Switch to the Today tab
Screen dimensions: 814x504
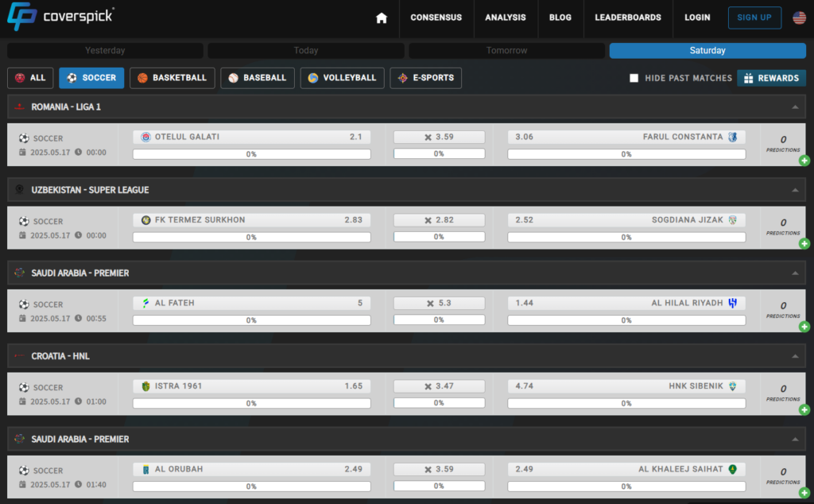point(306,50)
